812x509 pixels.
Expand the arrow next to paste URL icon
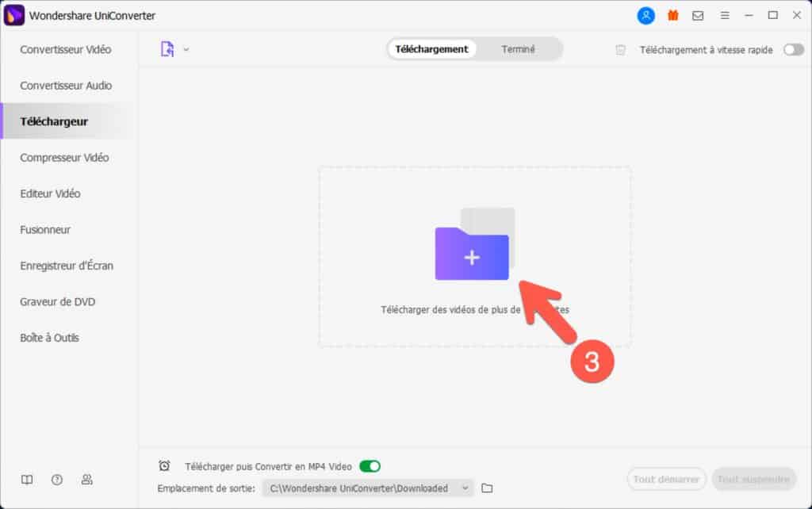(186, 50)
